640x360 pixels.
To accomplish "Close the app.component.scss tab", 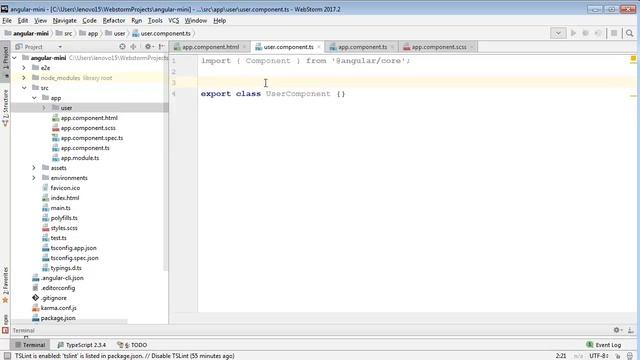I will coord(471,47).
